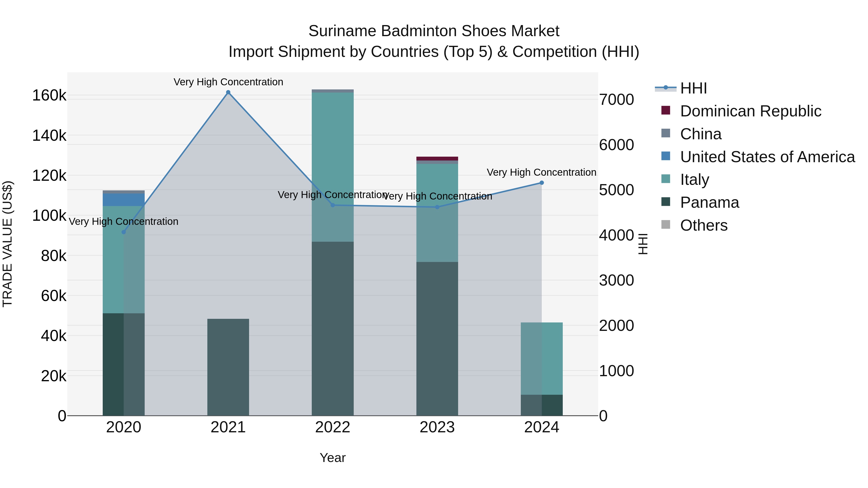The width and height of the screenshot is (868, 488).
Task: Select the 2020 HHI data point marker
Action: point(124,232)
